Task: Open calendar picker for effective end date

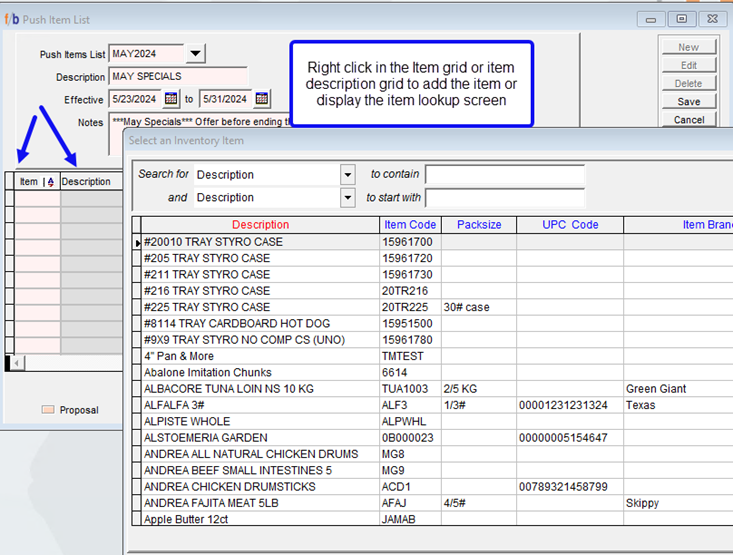Action: coord(262,99)
